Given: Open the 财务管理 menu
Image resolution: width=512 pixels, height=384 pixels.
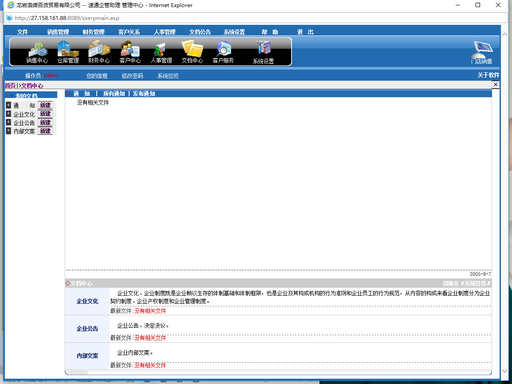Looking at the screenshot, I should (94, 32).
